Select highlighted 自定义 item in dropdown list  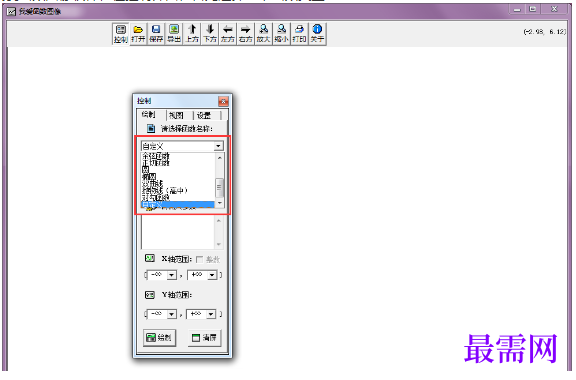click(x=177, y=204)
